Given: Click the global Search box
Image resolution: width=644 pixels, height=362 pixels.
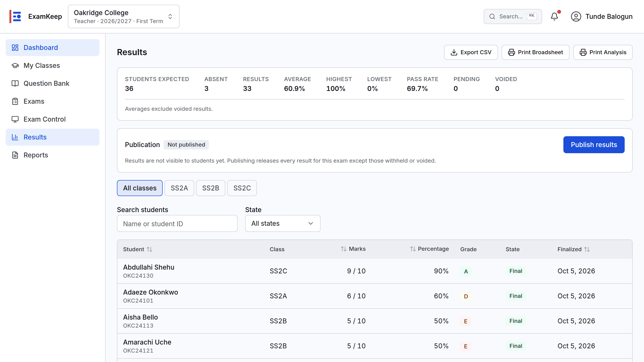Looking at the screenshot, I should coord(512,16).
